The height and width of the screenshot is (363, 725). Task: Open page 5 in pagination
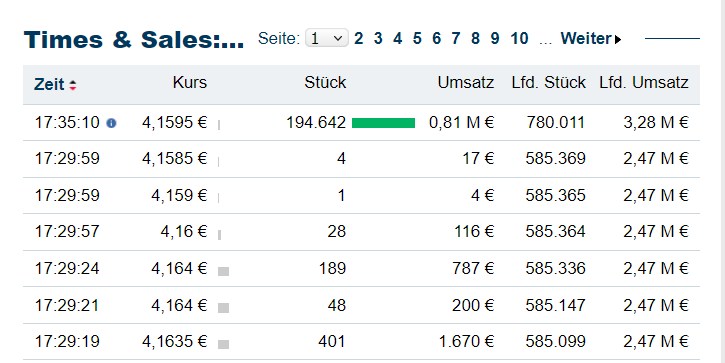(x=417, y=38)
